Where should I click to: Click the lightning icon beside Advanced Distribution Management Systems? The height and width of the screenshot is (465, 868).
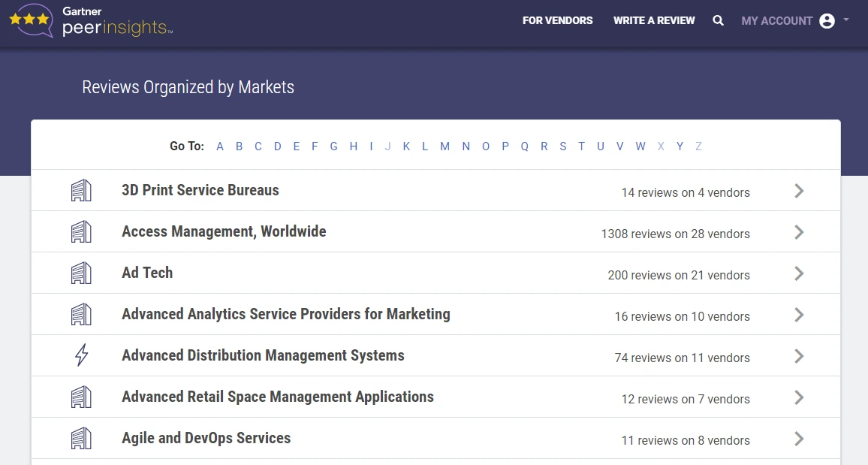point(81,356)
